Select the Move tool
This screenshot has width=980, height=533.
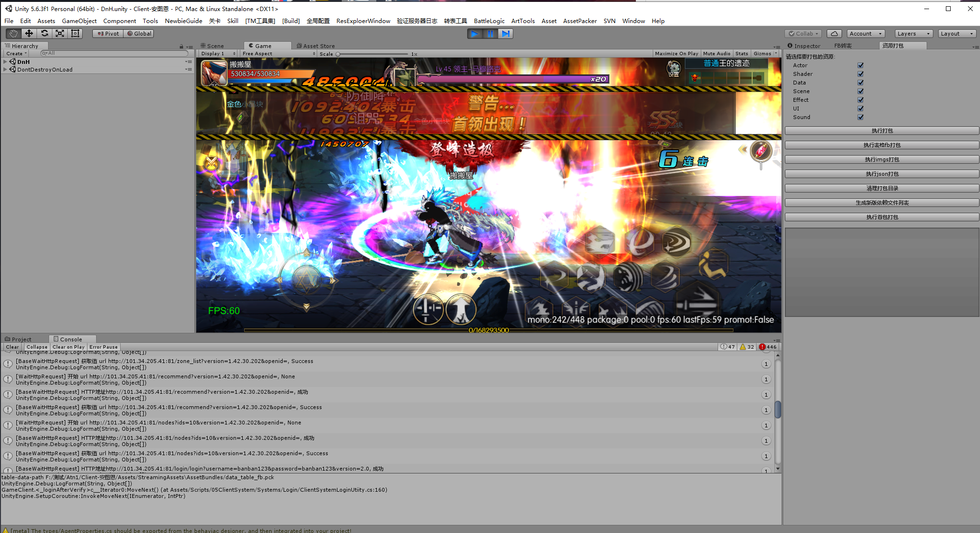29,33
